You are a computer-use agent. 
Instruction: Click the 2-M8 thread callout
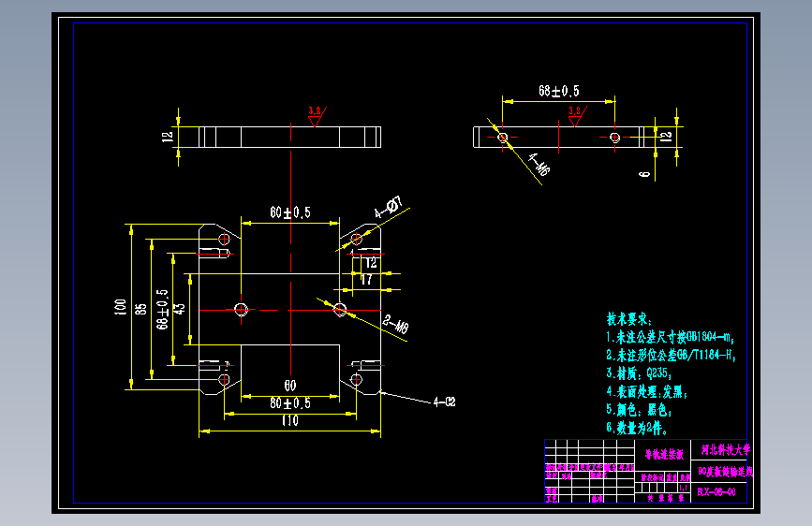(395, 324)
